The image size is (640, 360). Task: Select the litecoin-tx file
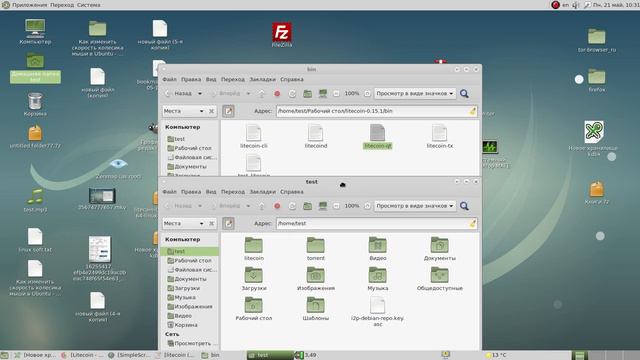(x=440, y=137)
